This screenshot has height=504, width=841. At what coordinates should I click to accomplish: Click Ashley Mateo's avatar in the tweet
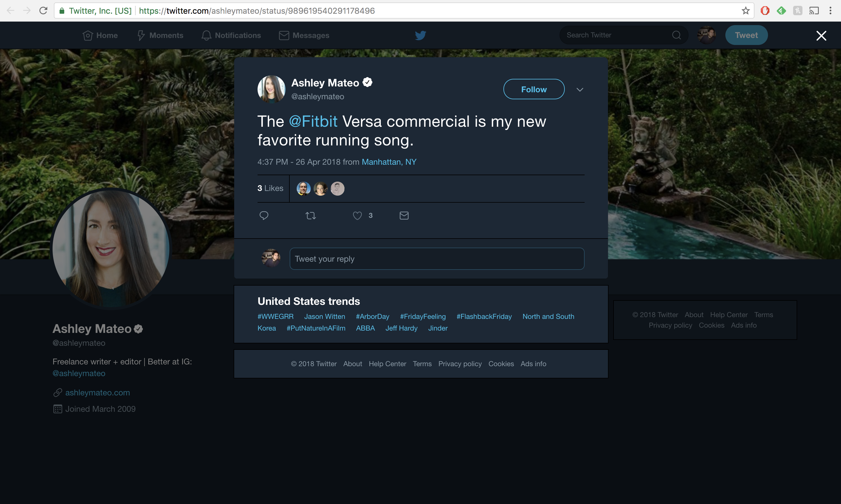pos(271,89)
